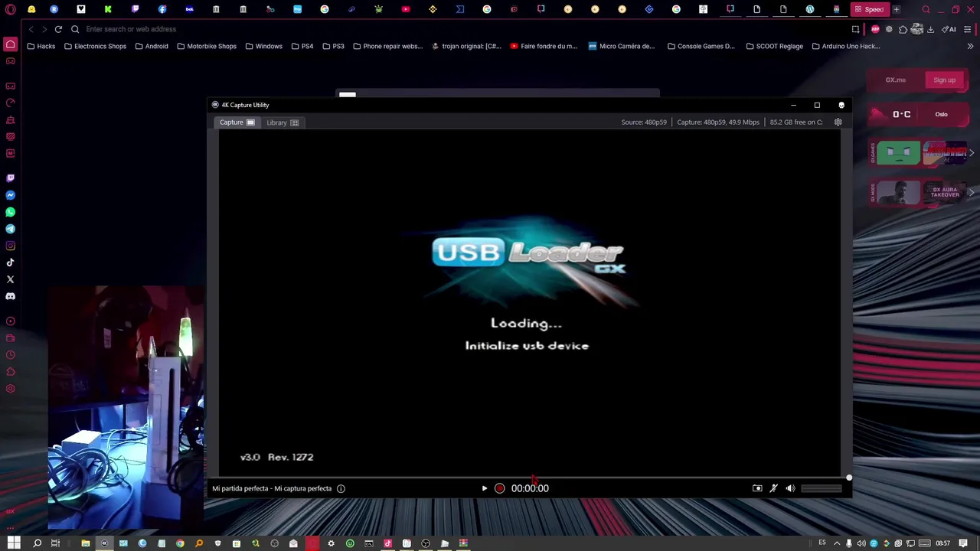980x551 pixels.
Task: Open the SCOOT Reglage bookmarks folder
Action: [774, 46]
